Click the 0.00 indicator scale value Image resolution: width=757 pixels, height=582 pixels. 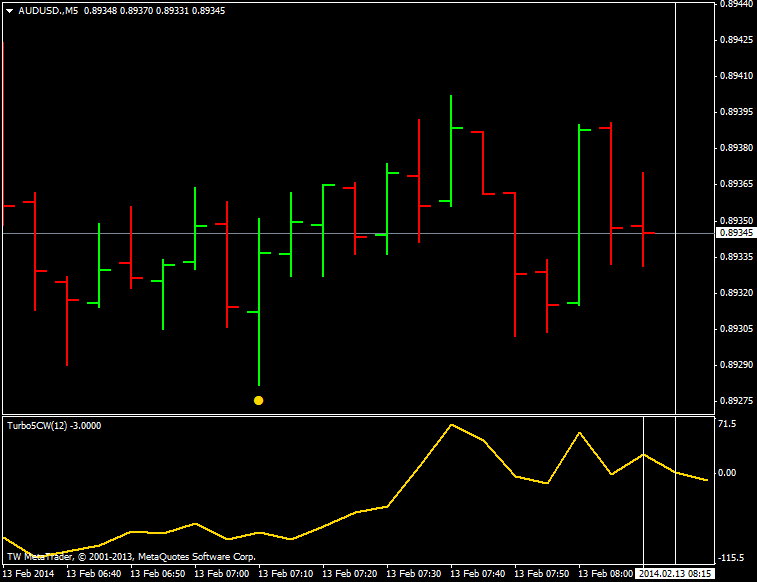point(727,473)
